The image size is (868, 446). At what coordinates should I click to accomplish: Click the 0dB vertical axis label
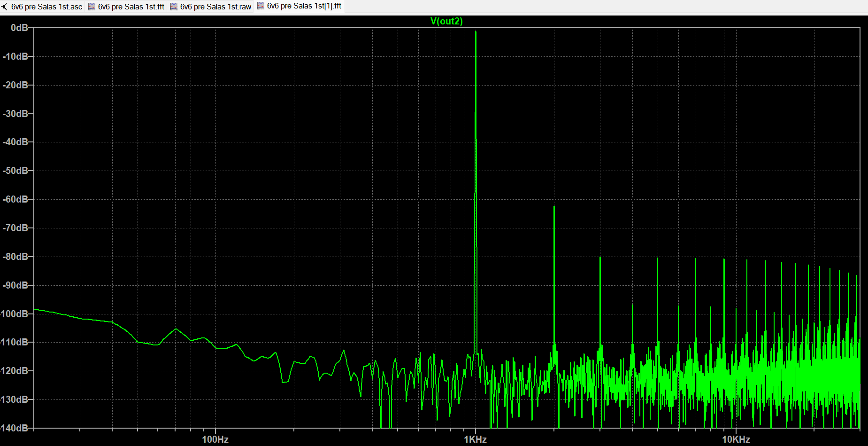click(x=19, y=28)
